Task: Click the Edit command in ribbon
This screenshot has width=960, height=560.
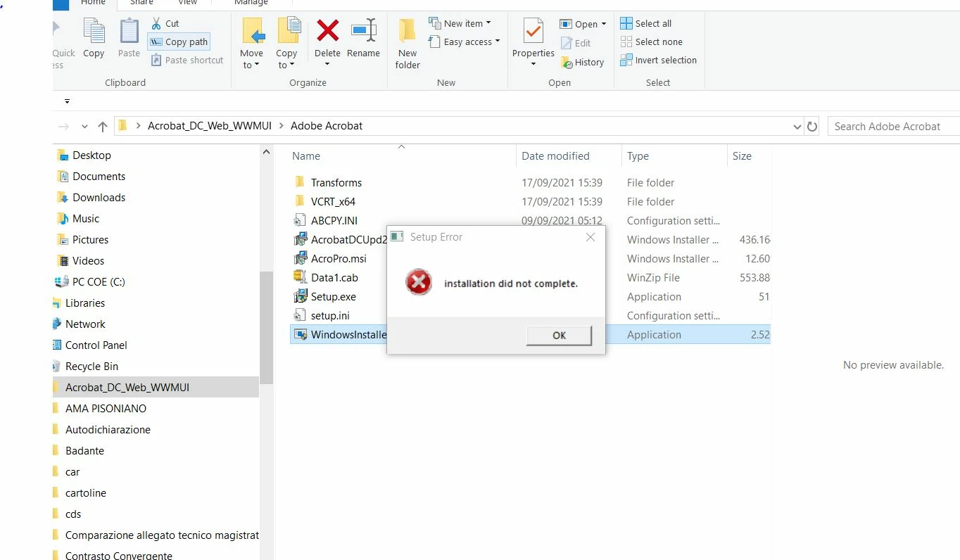Action: (x=576, y=43)
